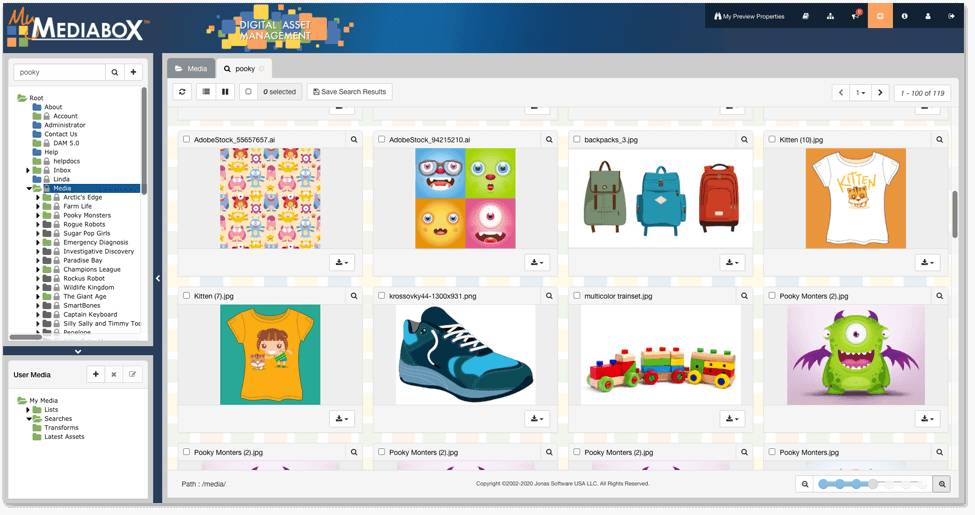Open the info circle icon in top bar
This screenshot has width=975, height=515.
(x=904, y=16)
